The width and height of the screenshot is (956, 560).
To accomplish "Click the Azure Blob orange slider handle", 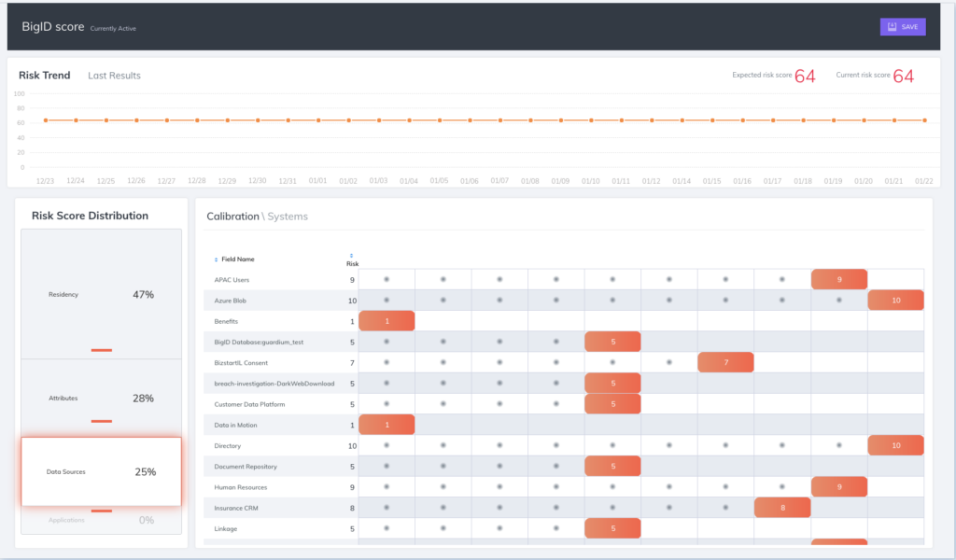I will coord(895,301).
